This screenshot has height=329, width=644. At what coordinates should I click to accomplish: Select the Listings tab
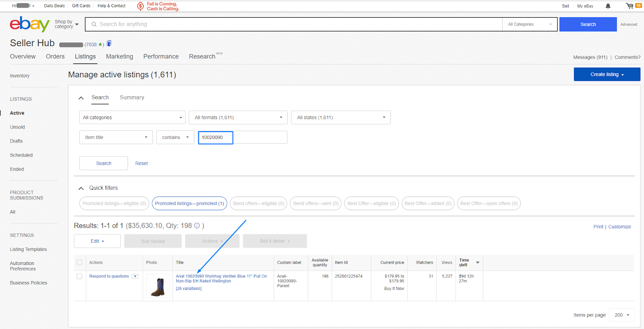tap(85, 56)
